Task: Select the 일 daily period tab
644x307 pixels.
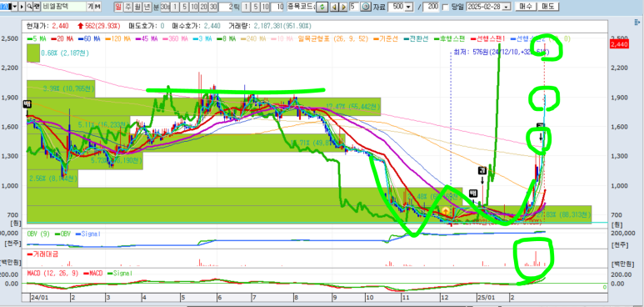Action: pyautogui.click(x=118, y=7)
